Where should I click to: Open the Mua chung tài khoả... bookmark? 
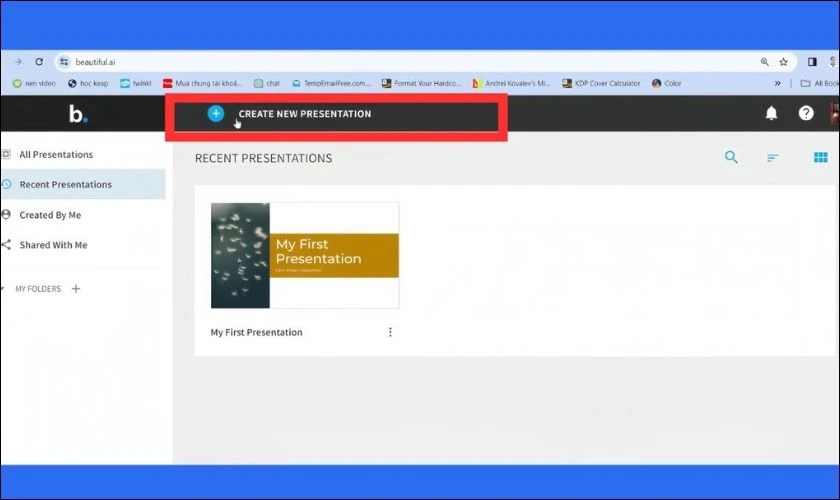tap(202, 83)
